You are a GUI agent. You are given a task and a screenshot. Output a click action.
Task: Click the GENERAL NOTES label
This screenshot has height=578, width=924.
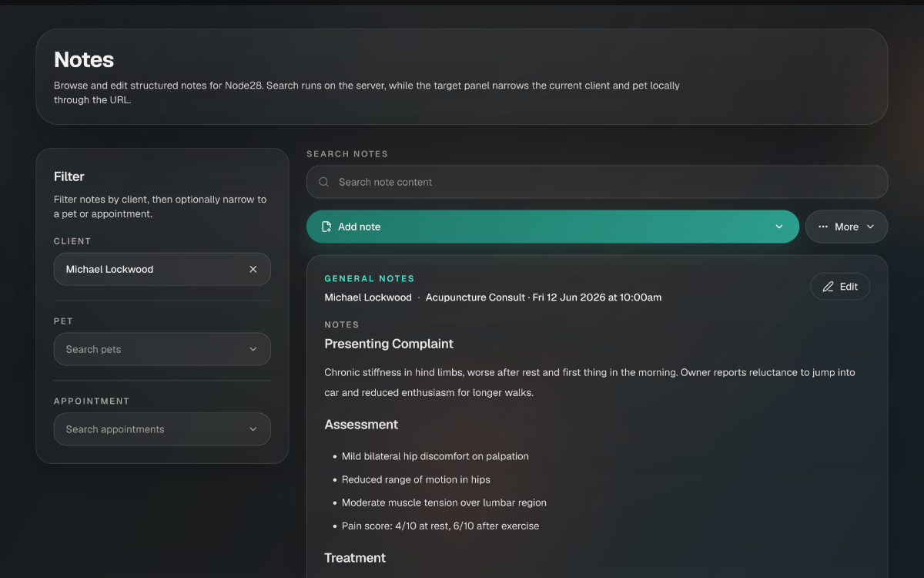click(370, 279)
